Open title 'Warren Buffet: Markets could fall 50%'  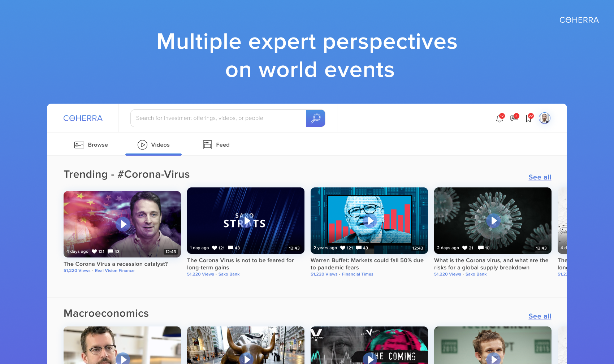[x=367, y=264]
